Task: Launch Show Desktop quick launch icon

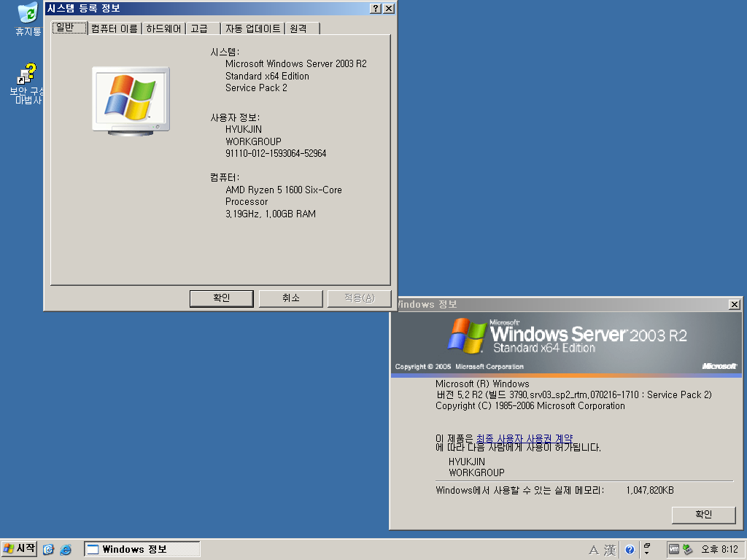Action: [x=48, y=550]
